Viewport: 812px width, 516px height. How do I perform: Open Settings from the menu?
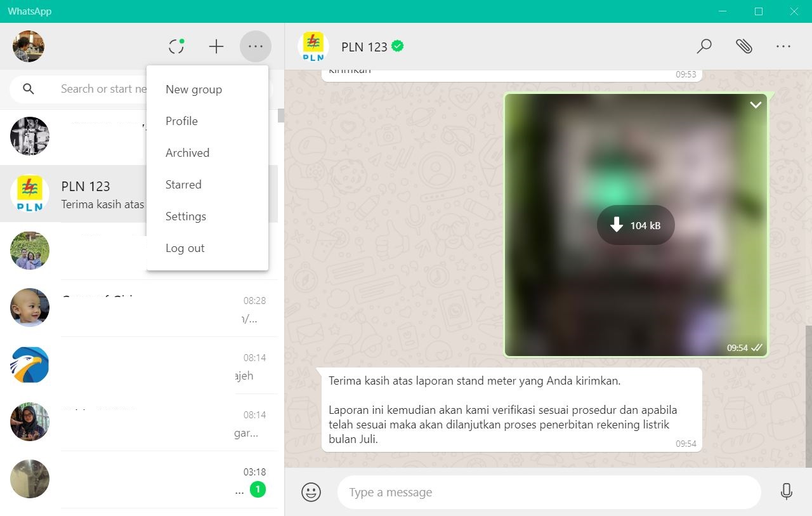[x=185, y=216]
